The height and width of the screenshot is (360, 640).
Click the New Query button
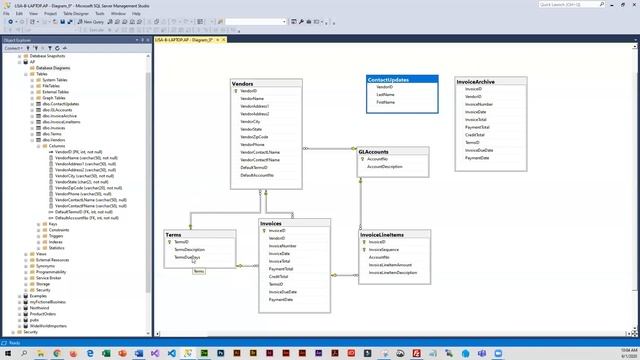[91, 22]
